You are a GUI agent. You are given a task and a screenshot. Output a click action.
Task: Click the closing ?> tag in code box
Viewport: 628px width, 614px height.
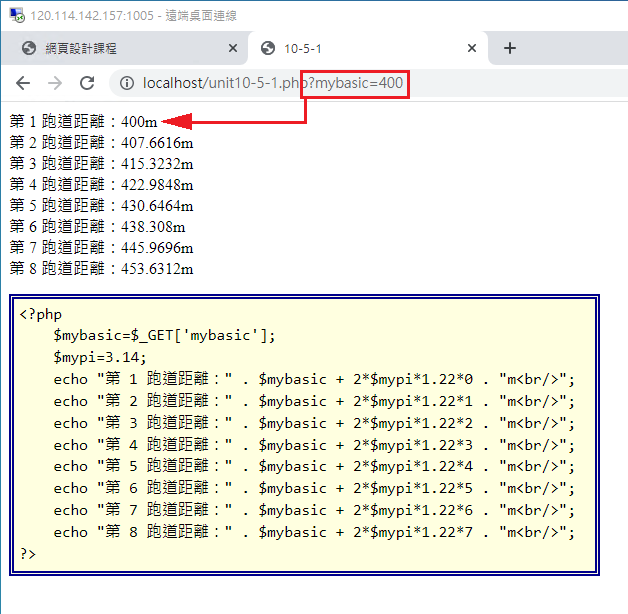[27, 553]
